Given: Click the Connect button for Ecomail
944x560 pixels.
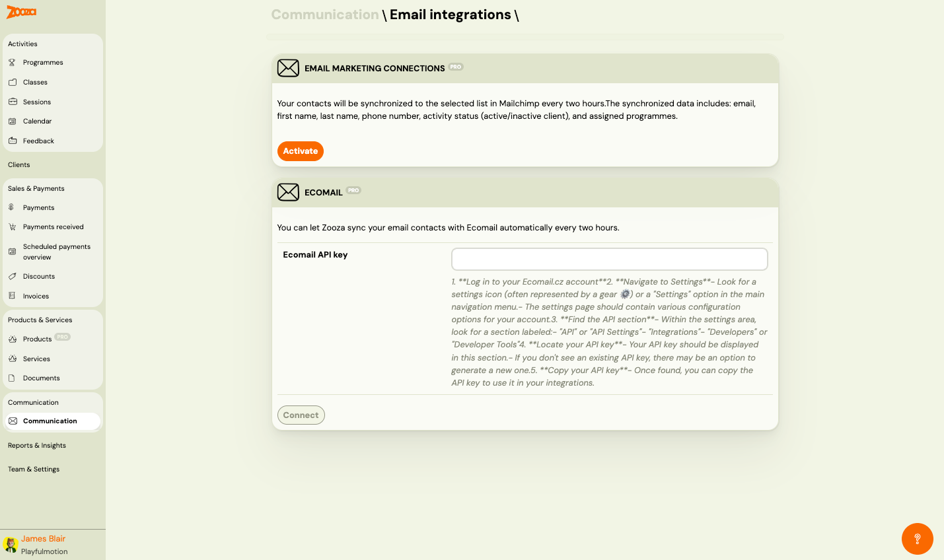Looking at the screenshot, I should click(301, 415).
